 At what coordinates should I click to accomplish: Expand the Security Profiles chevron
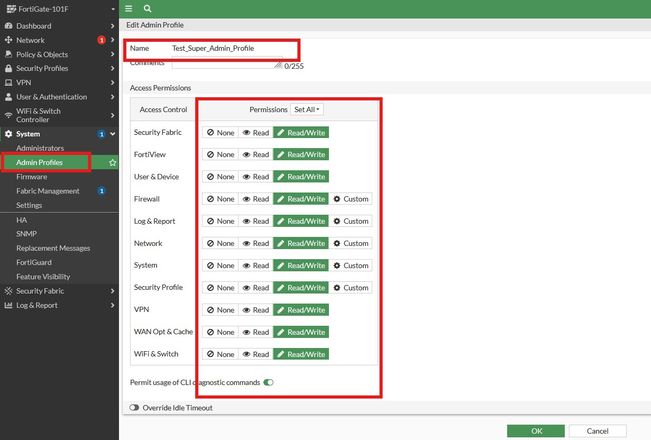[113, 68]
